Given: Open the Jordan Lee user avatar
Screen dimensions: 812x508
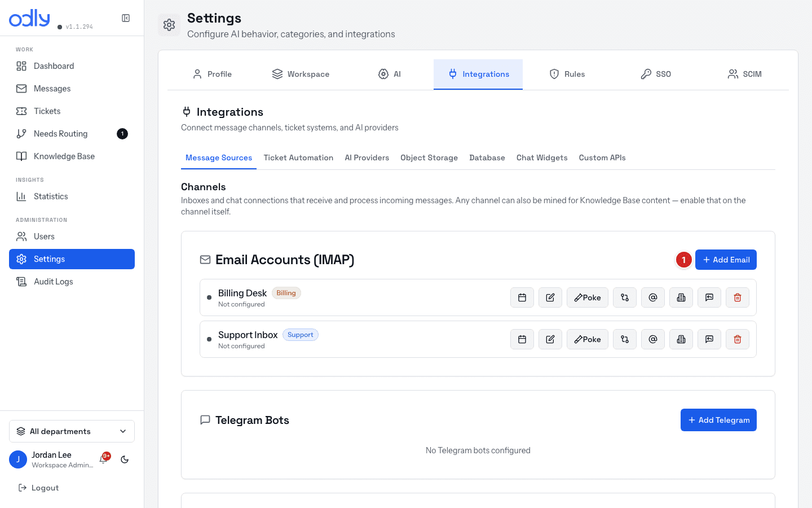Looking at the screenshot, I should click(18, 459).
